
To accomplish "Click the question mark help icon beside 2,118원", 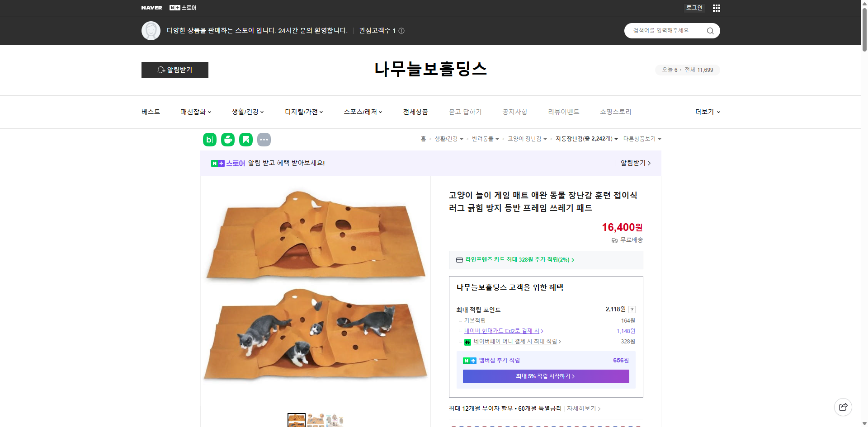I will pos(632,310).
